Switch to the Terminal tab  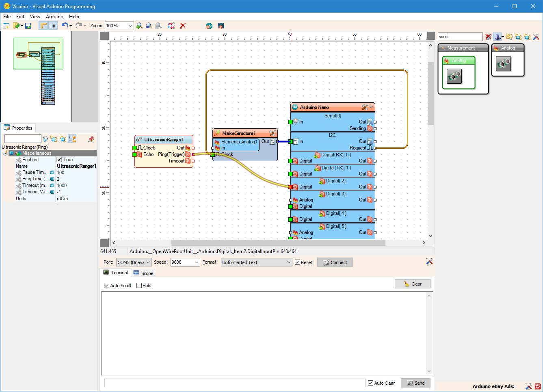115,273
